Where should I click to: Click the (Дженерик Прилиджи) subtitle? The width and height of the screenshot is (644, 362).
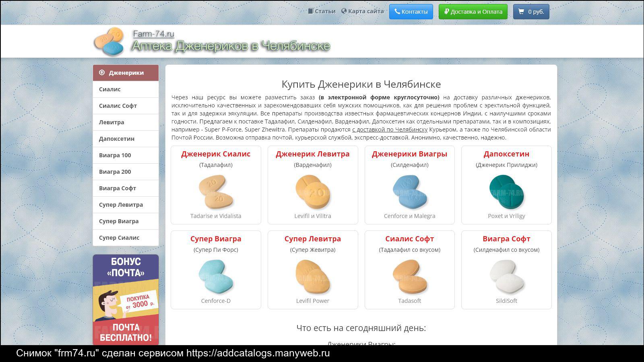[506, 165]
